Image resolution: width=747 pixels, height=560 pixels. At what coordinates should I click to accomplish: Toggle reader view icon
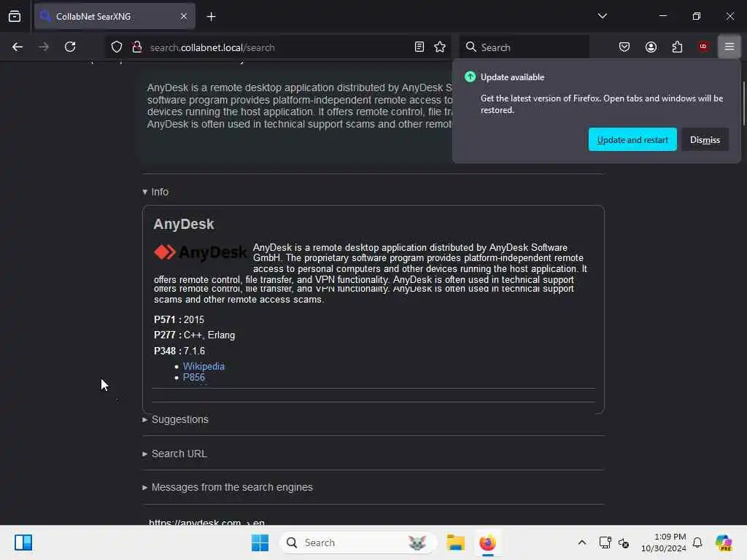point(419,47)
